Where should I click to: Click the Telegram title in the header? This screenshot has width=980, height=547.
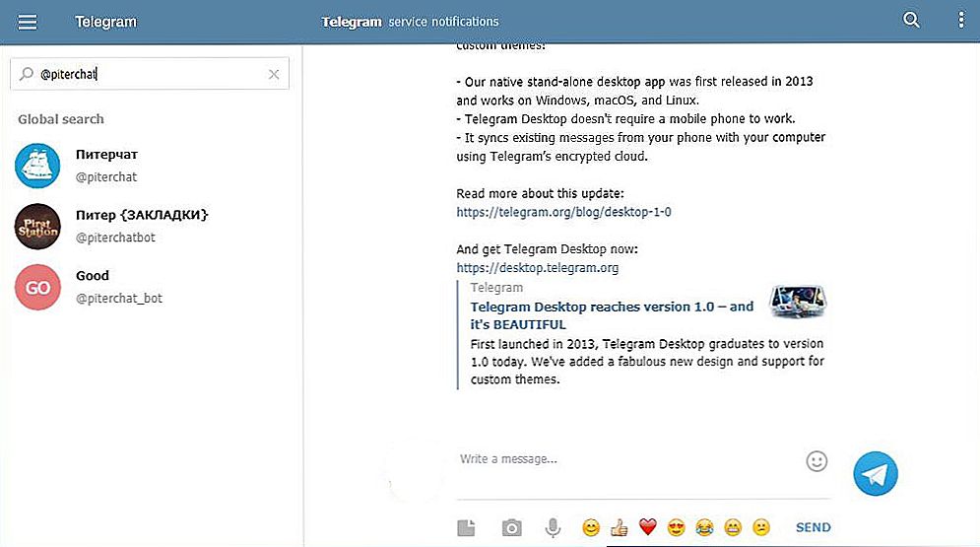click(x=106, y=22)
